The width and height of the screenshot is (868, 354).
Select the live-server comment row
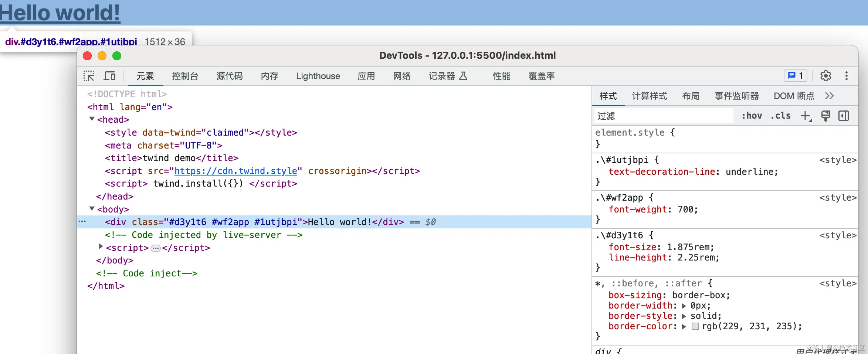204,235
